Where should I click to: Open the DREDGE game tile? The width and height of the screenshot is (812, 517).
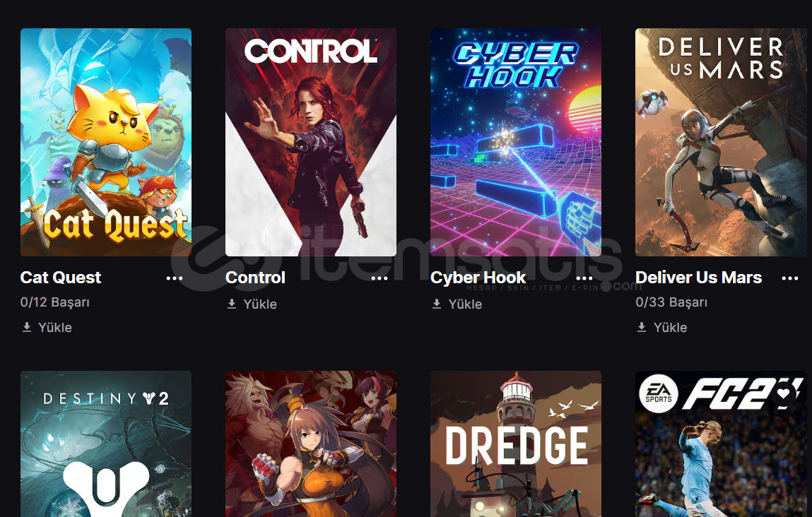516,444
